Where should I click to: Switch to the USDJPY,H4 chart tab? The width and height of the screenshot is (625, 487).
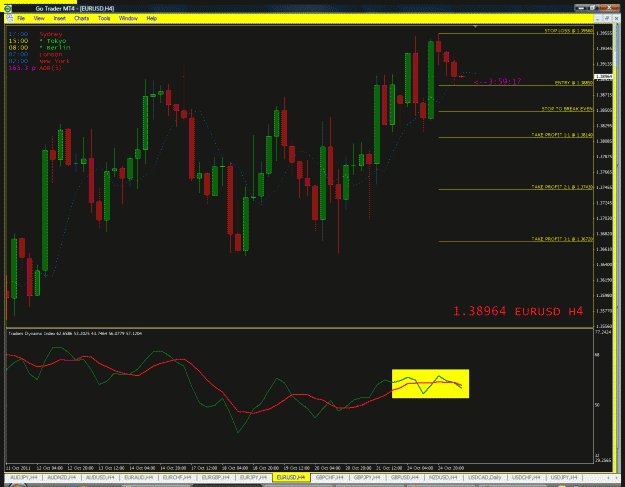coord(564,477)
